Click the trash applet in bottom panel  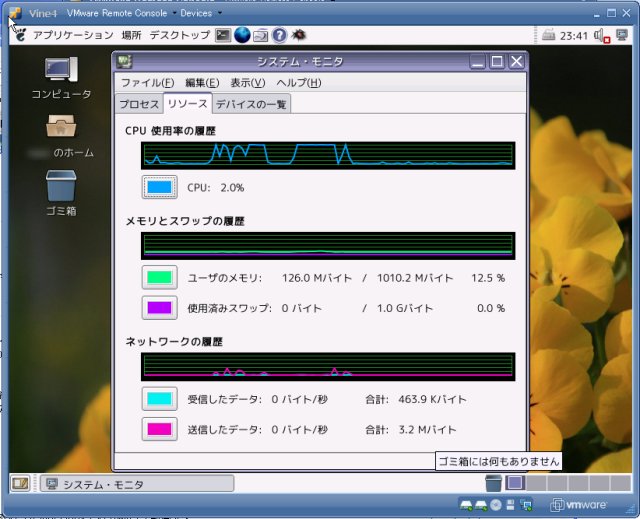coord(493,484)
